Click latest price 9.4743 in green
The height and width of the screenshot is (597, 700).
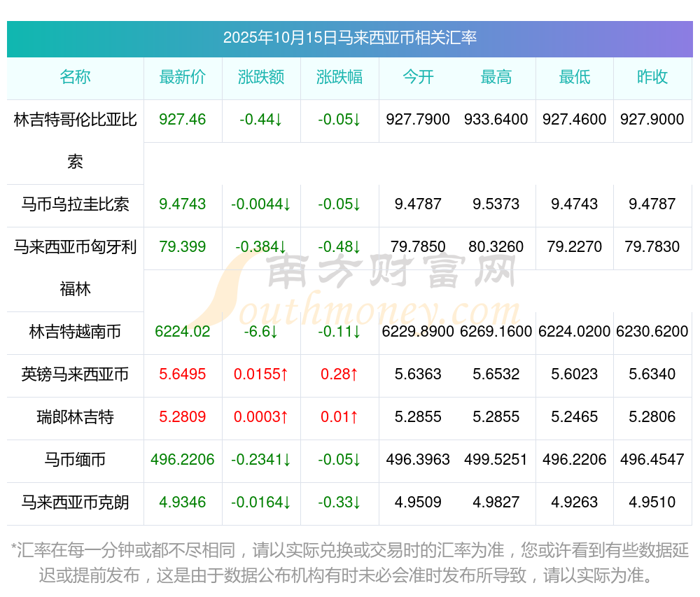[182, 204]
